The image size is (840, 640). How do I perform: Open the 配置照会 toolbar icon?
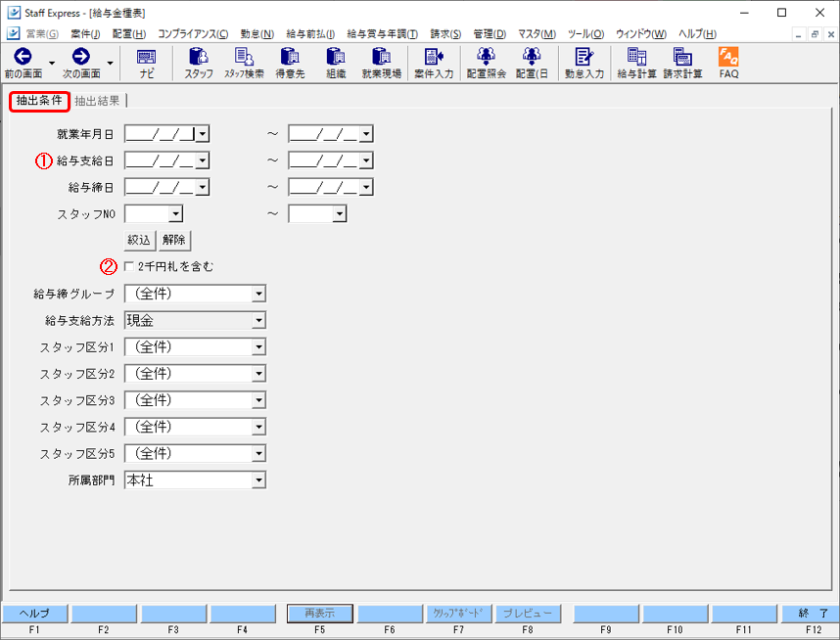point(486,57)
